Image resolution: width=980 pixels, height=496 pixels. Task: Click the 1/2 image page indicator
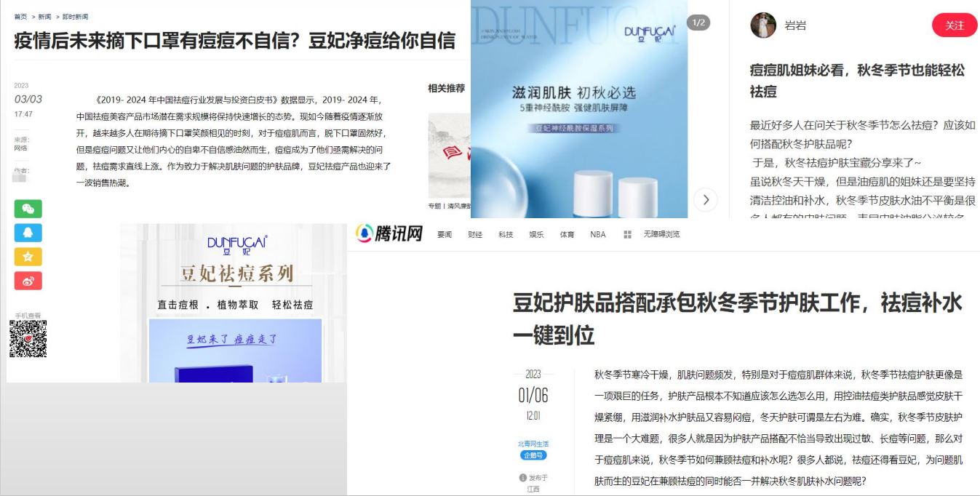(x=698, y=23)
